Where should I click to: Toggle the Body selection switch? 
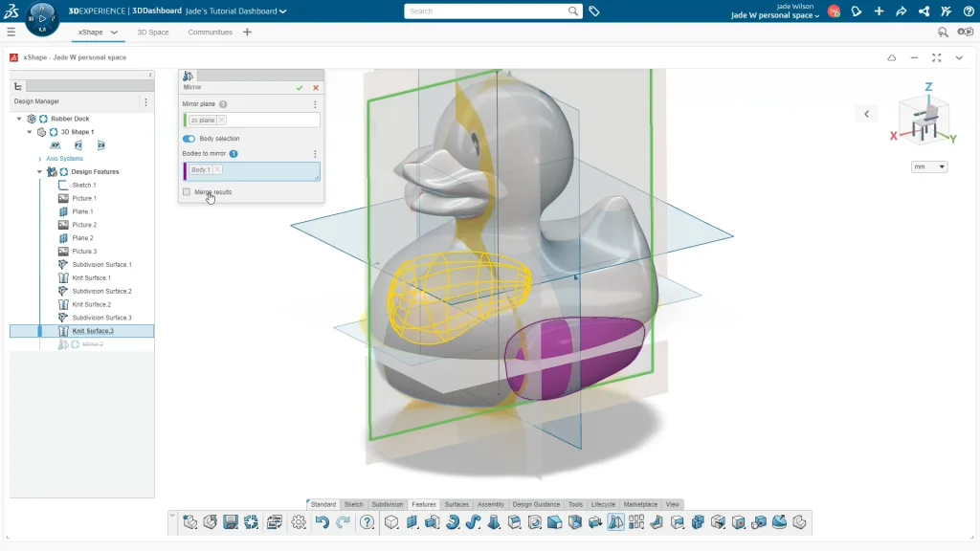click(x=189, y=139)
